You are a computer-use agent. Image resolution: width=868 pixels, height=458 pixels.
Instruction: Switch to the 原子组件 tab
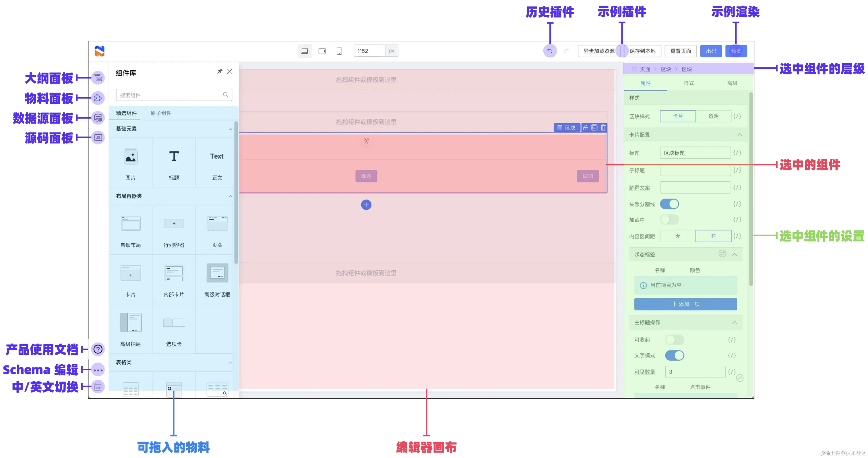tap(161, 113)
